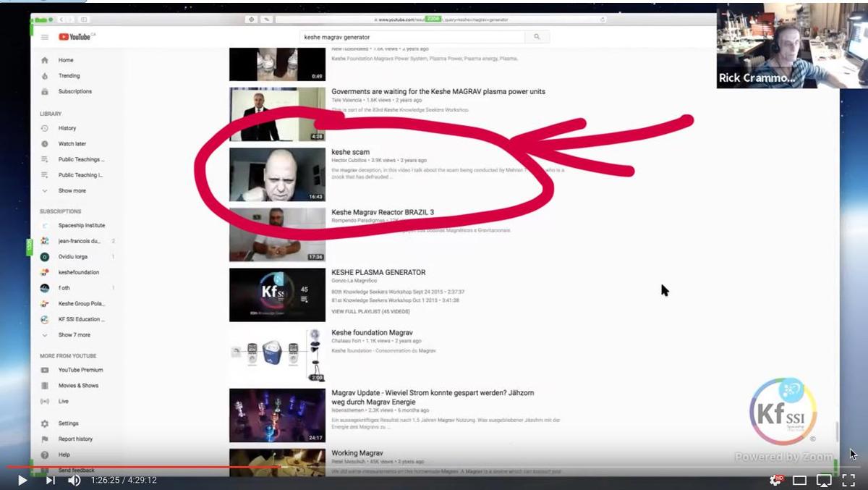Click the magnifier search button
The width and height of the screenshot is (868, 490).
(x=537, y=36)
